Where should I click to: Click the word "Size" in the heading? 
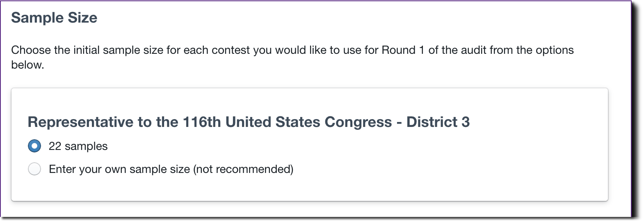click(x=82, y=18)
